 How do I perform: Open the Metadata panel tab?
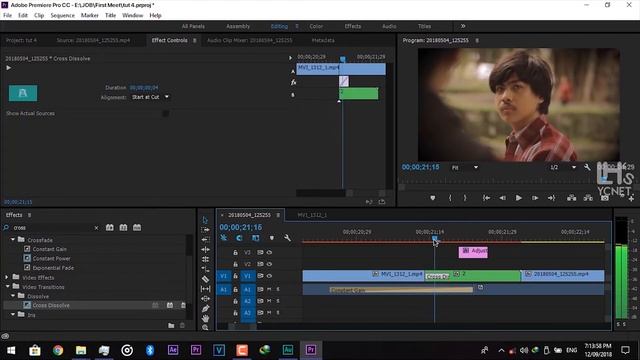(x=323, y=40)
